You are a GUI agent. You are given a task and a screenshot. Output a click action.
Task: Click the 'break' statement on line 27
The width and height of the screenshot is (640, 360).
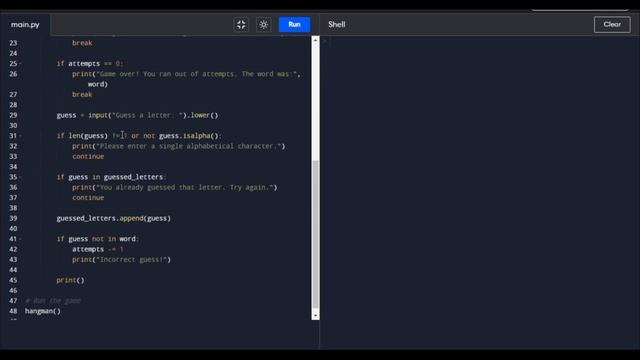tap(82, 95)
